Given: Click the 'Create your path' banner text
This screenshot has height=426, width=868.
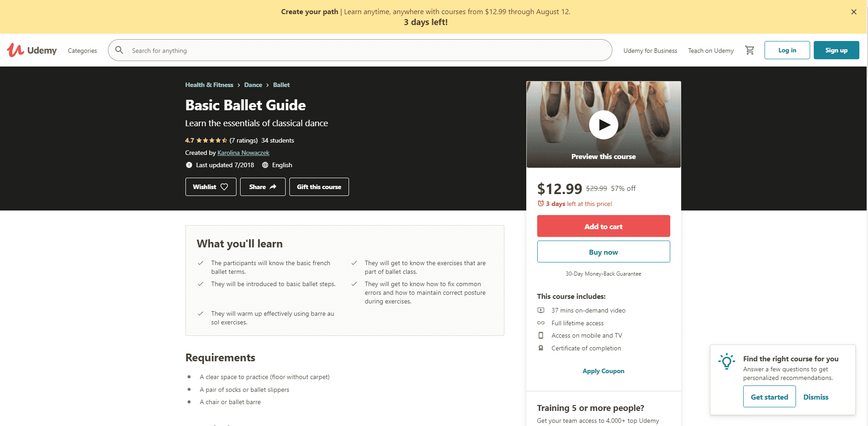Looking at the screenshot, I should (x=309, y=12).
